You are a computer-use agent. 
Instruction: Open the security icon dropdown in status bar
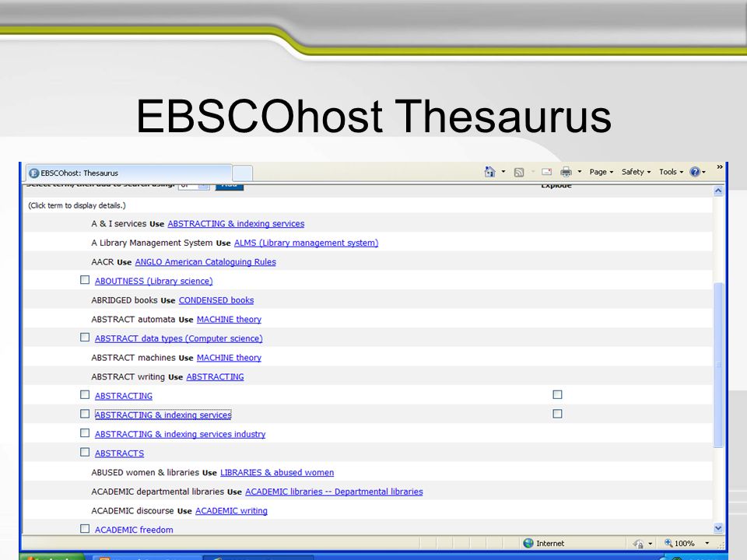[651, 544]
